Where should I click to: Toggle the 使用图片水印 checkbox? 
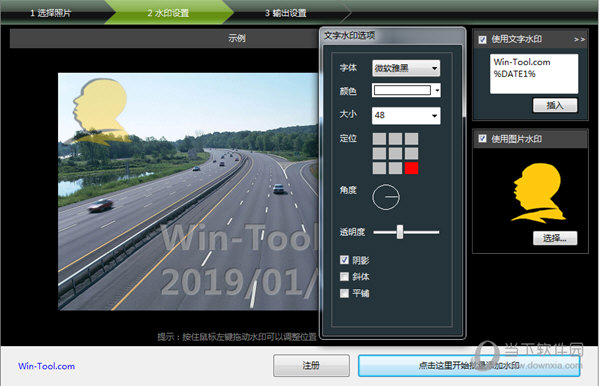[x=482, y=138]
